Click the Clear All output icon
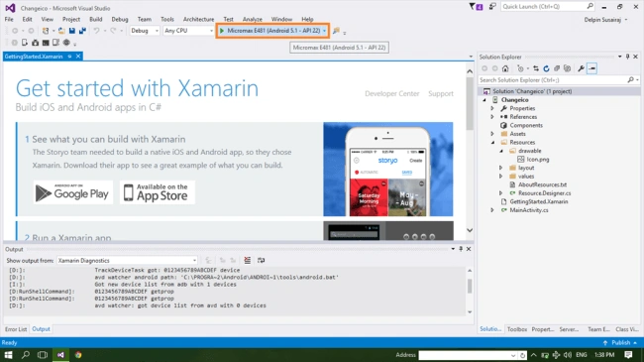The image size is (644, 362). [x=248, y=260]
